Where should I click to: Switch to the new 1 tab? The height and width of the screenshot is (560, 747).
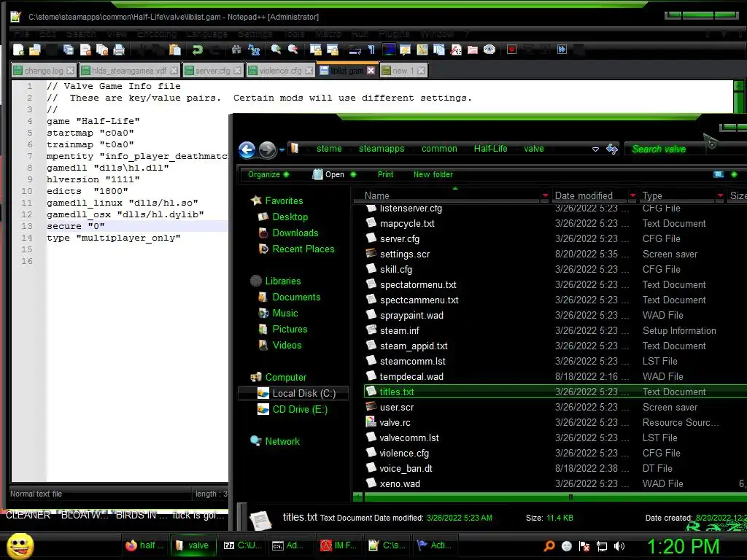coord(403,71)
